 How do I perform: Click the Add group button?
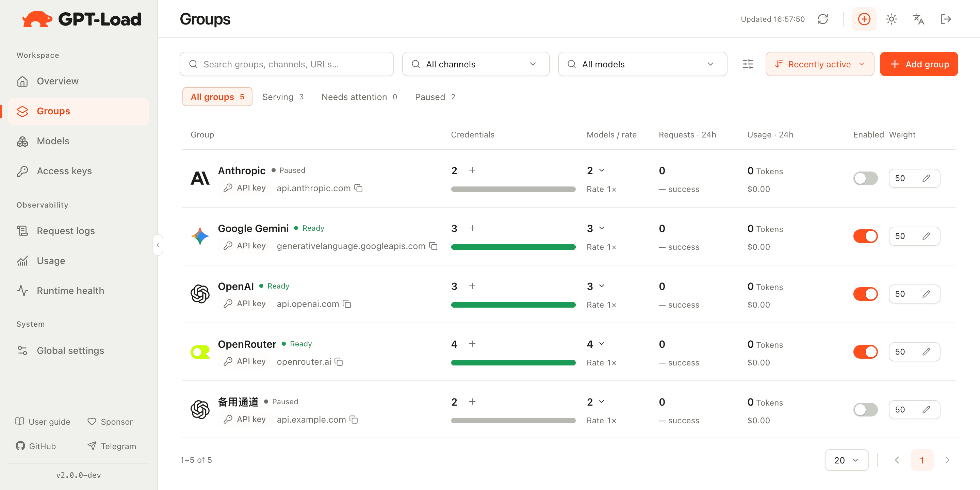(x=919, y=64)
